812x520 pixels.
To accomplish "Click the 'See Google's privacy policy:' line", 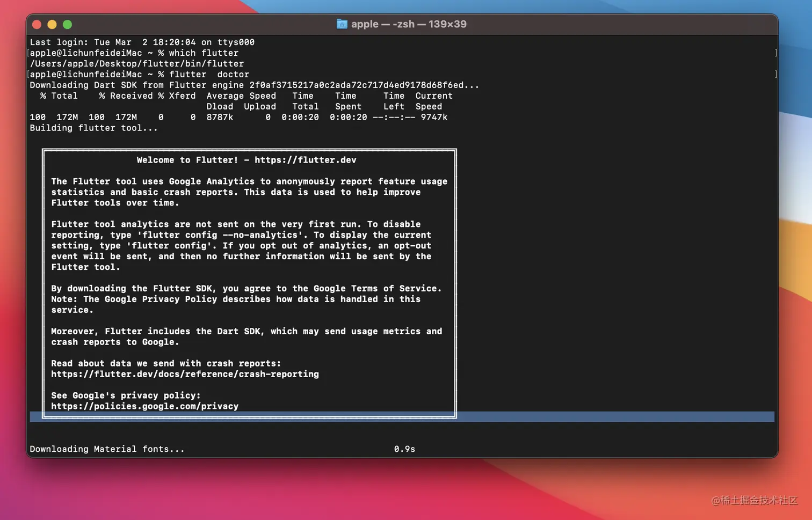I will pos(126,396).
